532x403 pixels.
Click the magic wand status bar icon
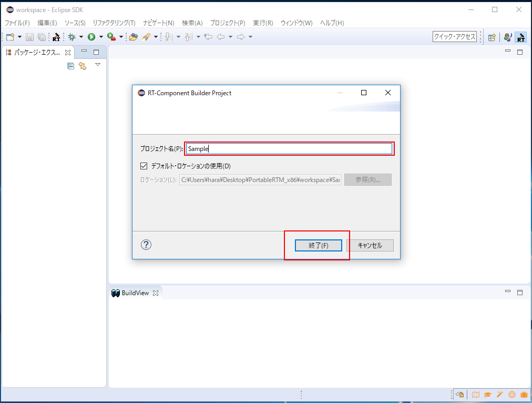(500, 395)
